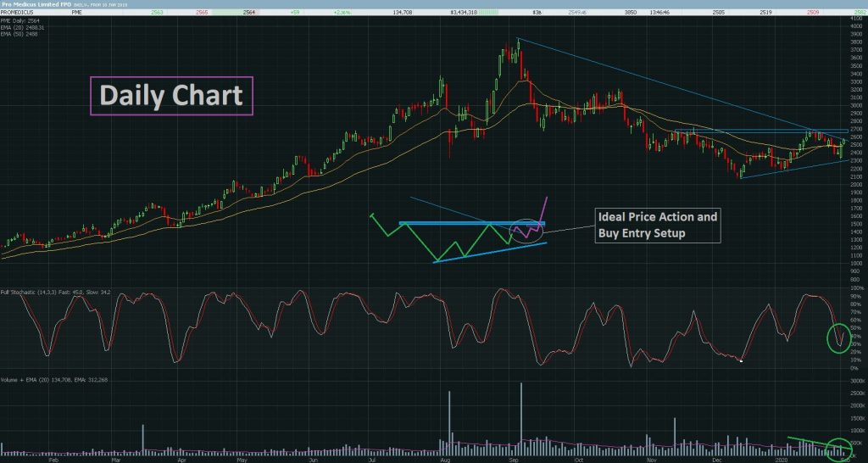The height and width of the screenshot is (463, 868).
Task: Click the Oct label on the date axis
Action: (x=580, y=460)
